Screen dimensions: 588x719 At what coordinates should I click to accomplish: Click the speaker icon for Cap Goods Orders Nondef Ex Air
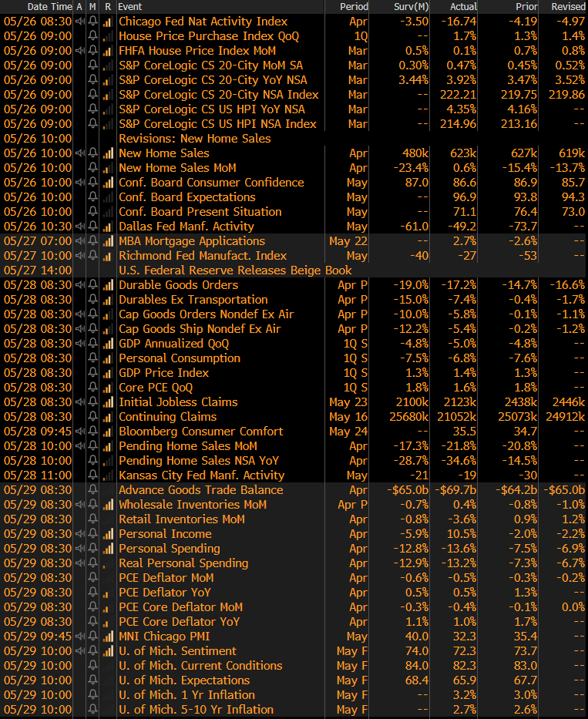click(80, 314)
